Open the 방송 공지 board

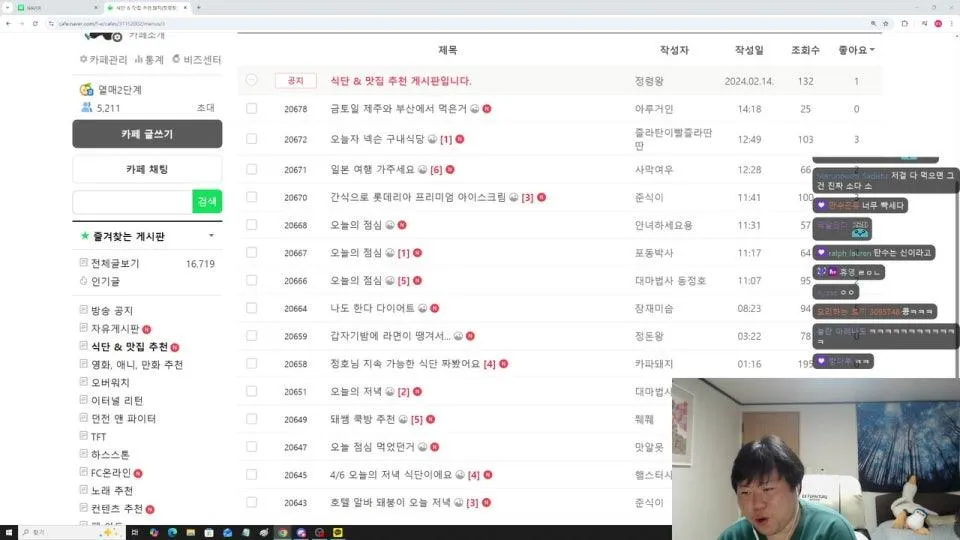[x=112, y=310]
